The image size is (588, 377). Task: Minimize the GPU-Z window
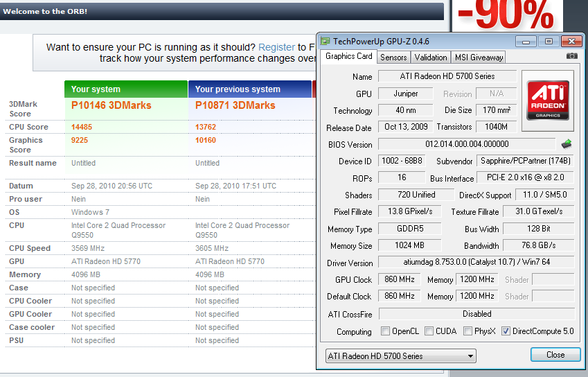click(526, 42)
